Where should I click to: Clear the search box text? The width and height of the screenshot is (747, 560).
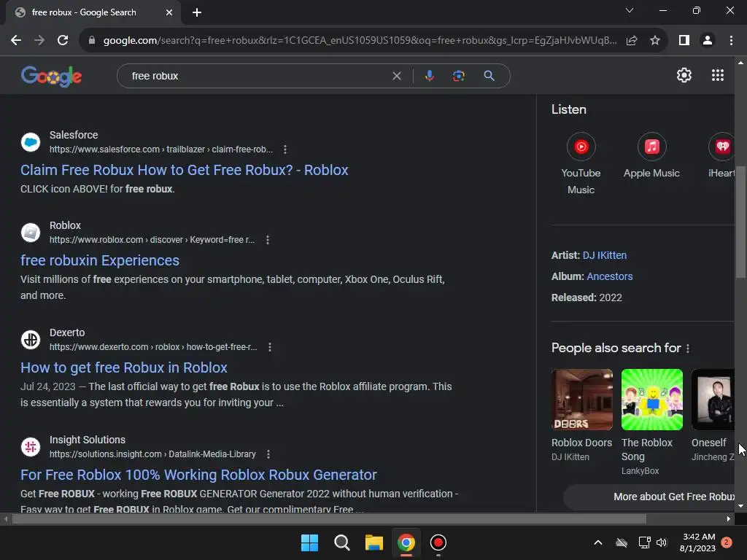[396, 76]
